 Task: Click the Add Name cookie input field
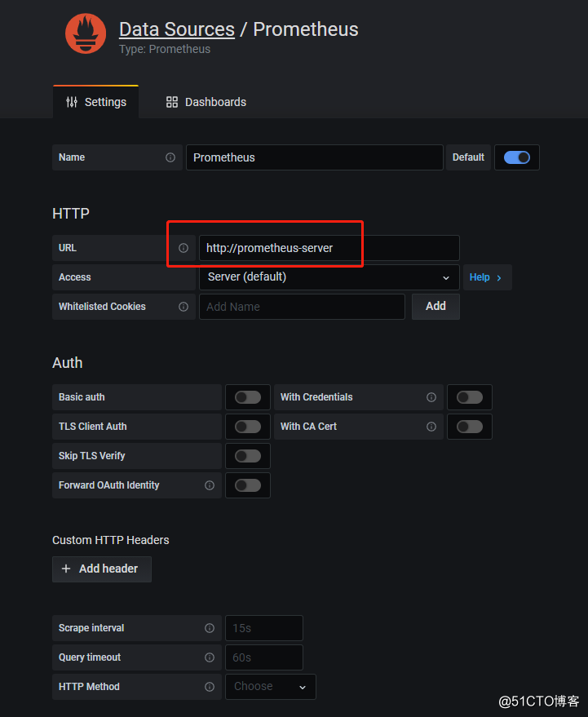(302, 307)
